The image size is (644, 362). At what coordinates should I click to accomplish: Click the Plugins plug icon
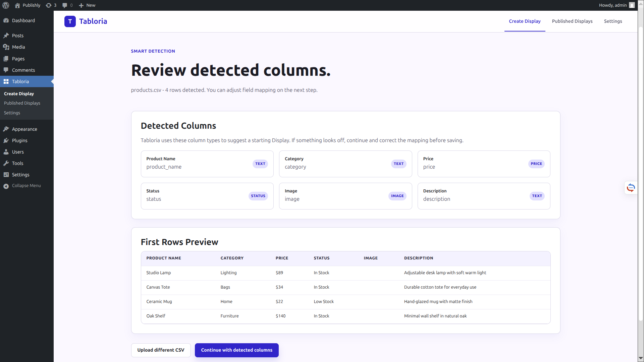pyautogui.click(x=6, y=140)
